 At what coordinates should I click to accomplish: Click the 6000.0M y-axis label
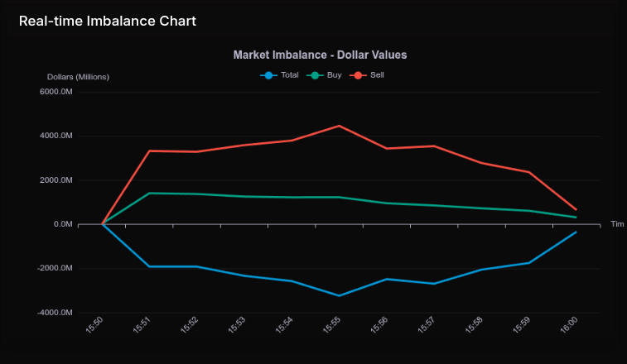(x=56, y=92)
